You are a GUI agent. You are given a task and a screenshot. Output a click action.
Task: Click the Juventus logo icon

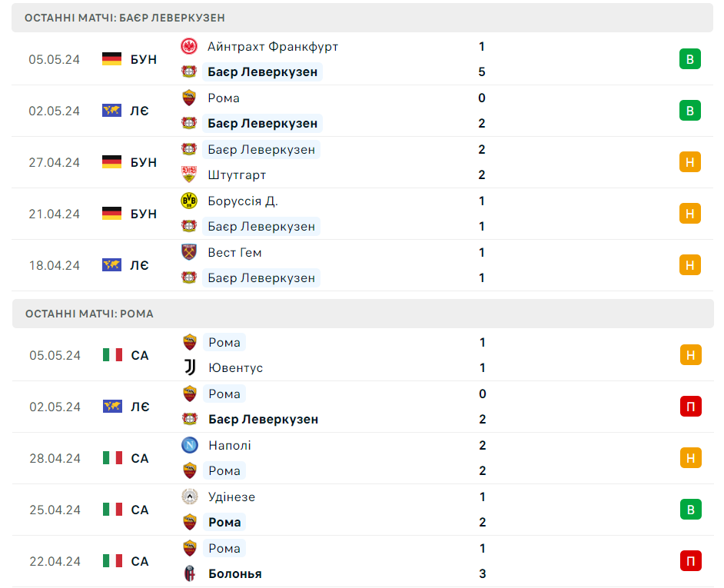click(190, 367)
